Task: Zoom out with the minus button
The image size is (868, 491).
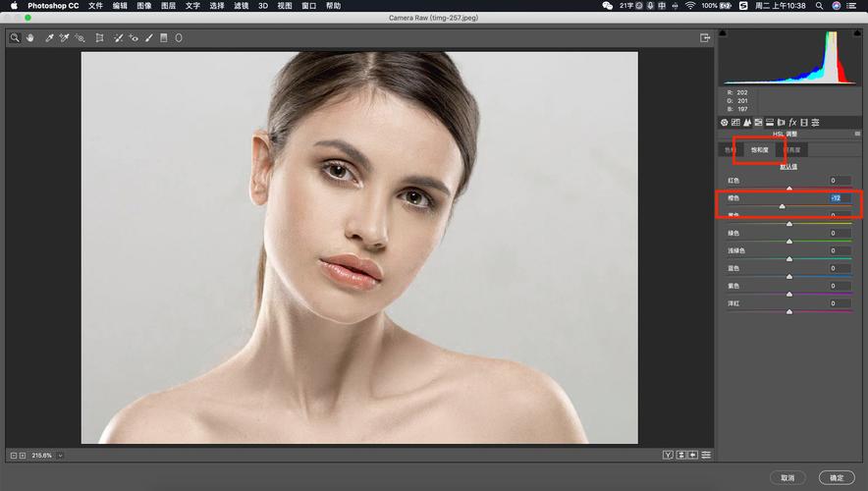Action: [x=14, y=456]
